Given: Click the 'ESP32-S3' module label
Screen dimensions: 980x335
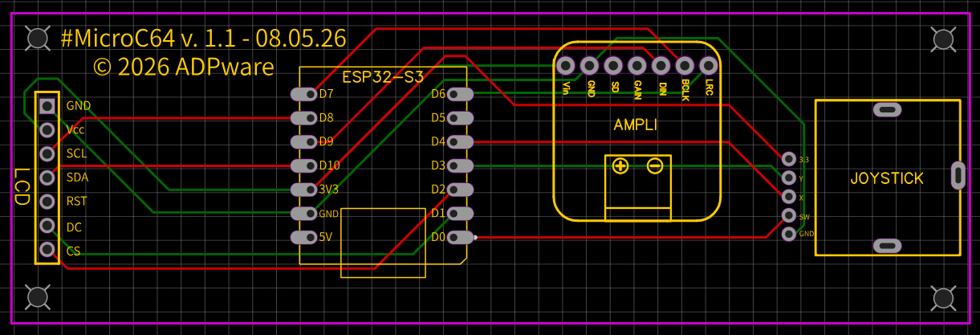Looking at the screenshot, I should click(x=382, y=77).
